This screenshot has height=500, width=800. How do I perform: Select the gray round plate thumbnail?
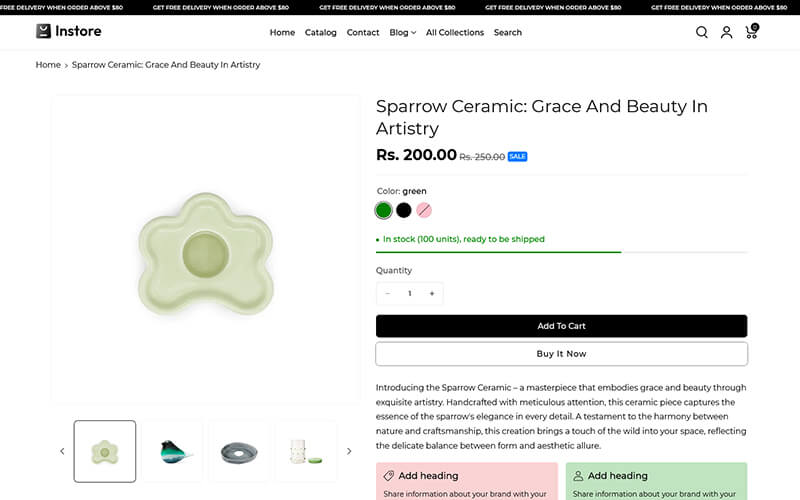tap(239, 451)
